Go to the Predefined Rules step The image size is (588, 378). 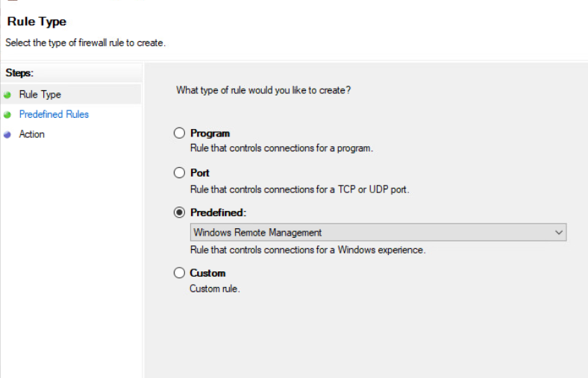54,115
